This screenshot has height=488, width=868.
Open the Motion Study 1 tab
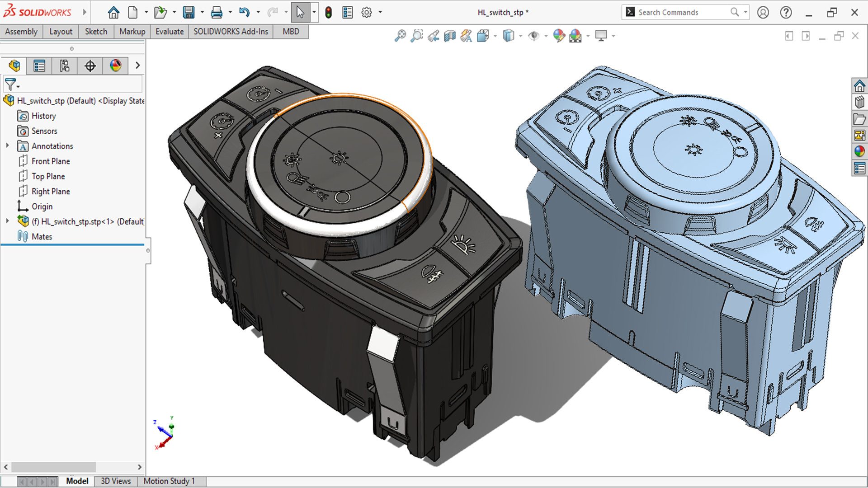169,481
